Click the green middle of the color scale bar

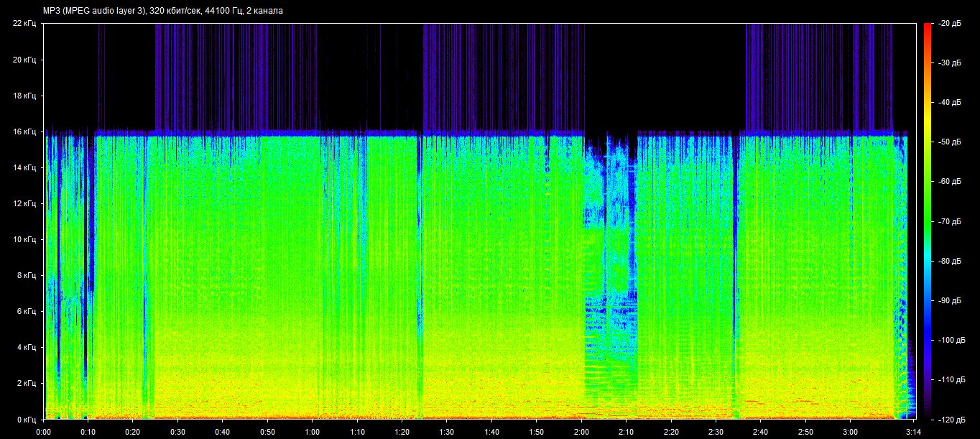(x=928, y=216)
